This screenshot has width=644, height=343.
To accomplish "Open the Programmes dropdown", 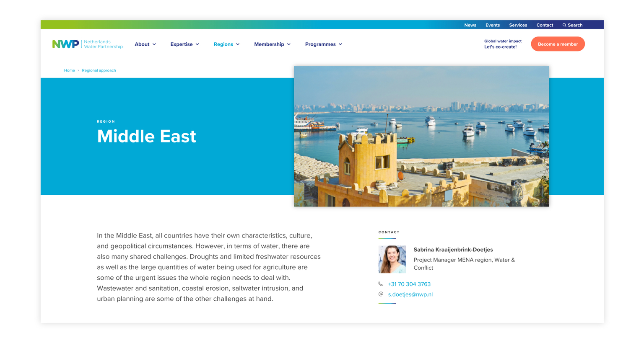I will (324, 44).
